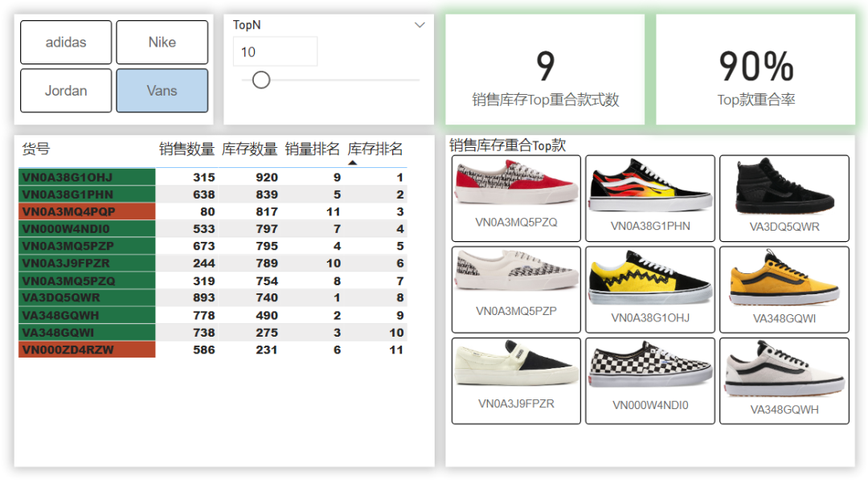
Task: Select the Jordan brand slicer button
Action: [x=66, y=90]
